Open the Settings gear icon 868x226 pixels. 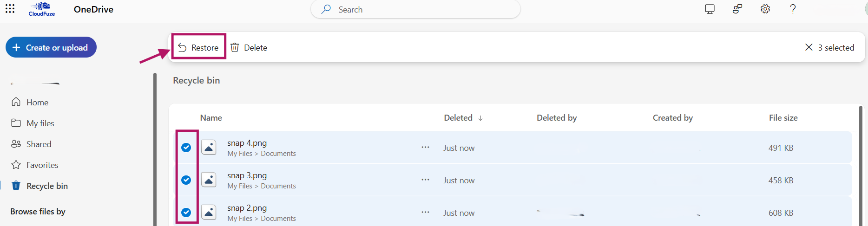(765, 9)
